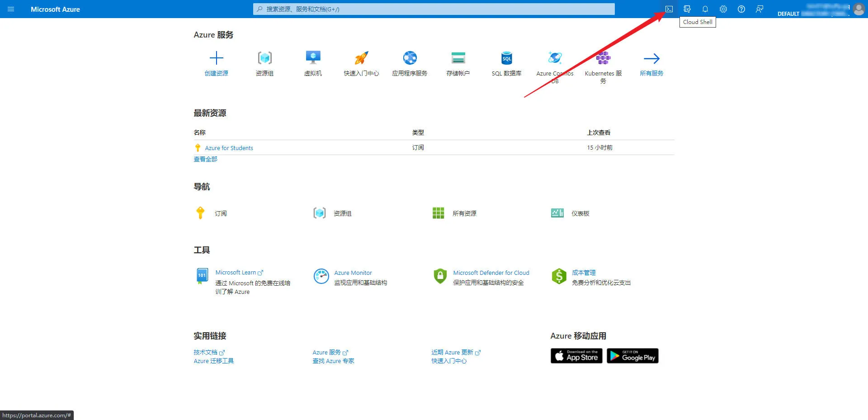Open the portal settings gear icon
This screenshot has width=868, height=420.
(x=723, y=9)
